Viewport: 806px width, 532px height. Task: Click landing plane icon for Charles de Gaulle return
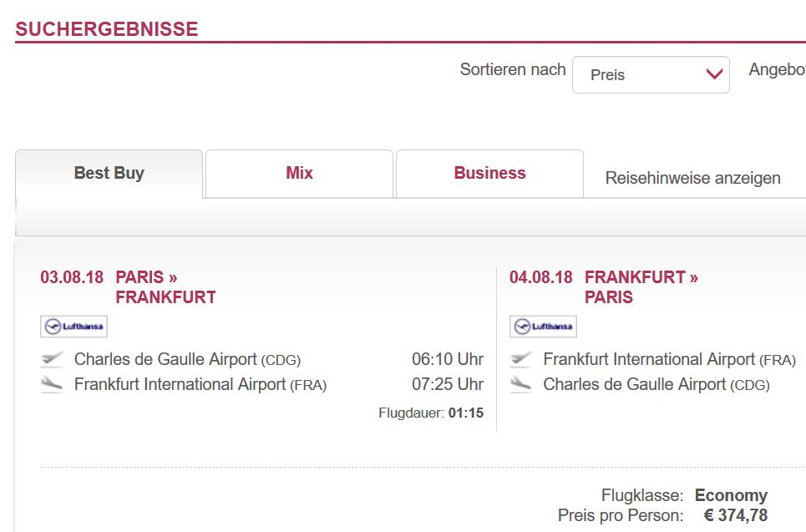point(521,384)
